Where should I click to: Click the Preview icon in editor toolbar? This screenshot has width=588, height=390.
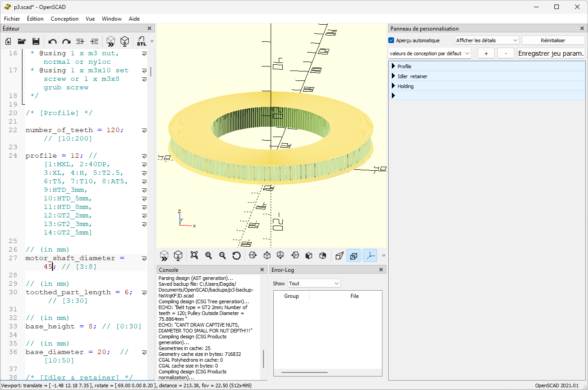coord(110,41)
